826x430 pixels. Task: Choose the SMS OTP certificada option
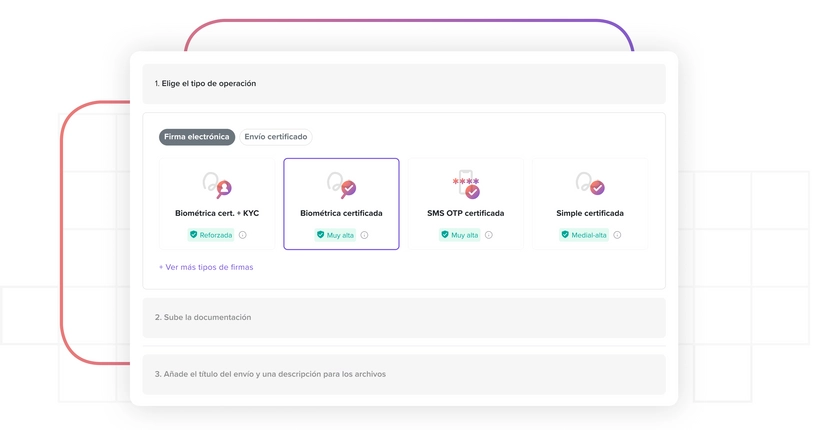(x=465, y=204)
